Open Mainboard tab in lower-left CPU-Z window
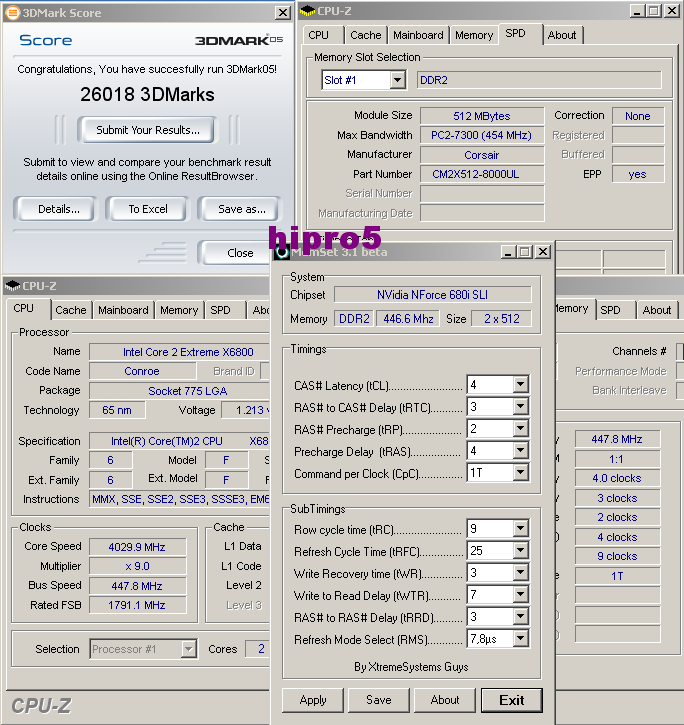 tap(123, 310)
